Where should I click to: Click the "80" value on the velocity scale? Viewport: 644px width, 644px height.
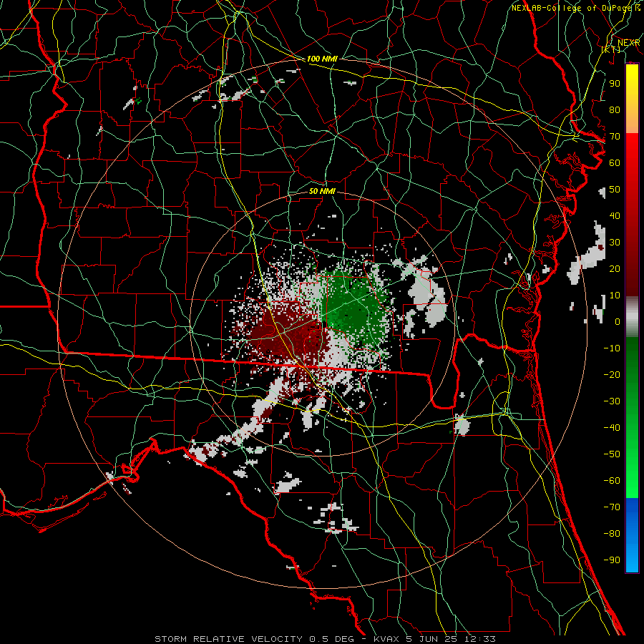click(x=615, y=109)
